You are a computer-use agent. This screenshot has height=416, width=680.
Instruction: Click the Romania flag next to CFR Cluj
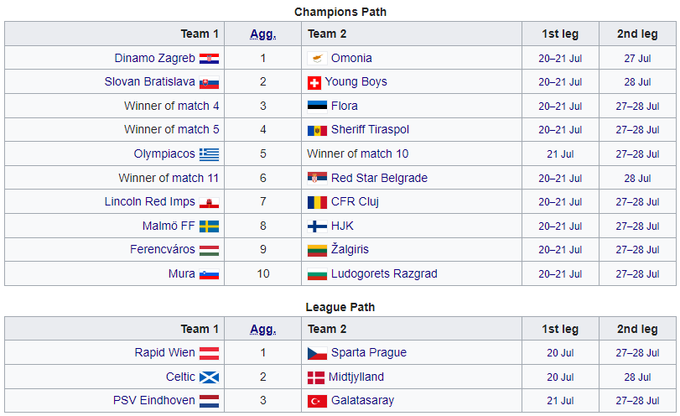coord(316,202)
